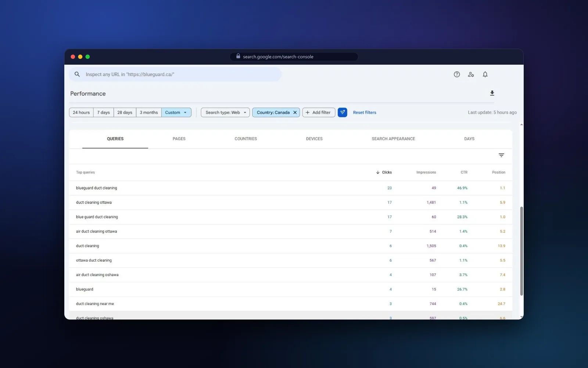Switch to the Devices tab
This screenshot has width=588, height=368.
pos(314,139)
